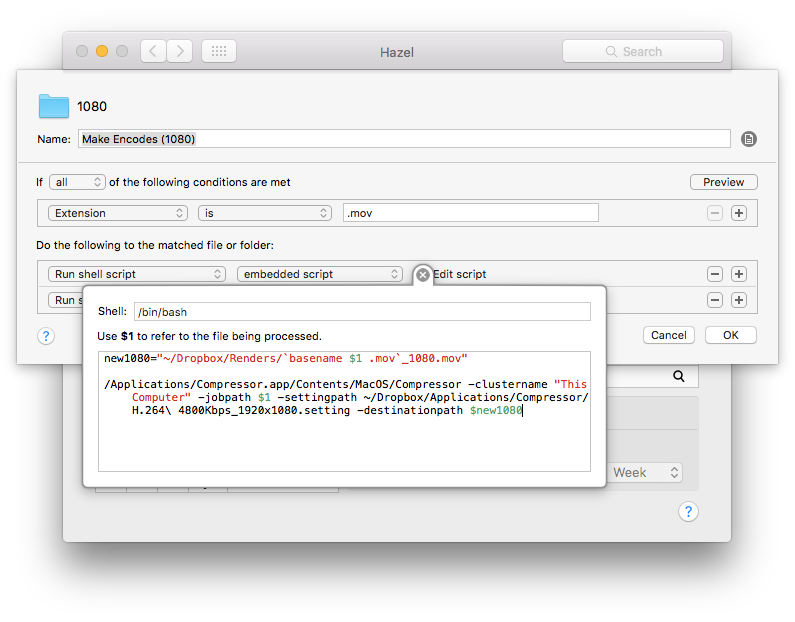Viewport: 795px width, 622px height.
Task: Open the Run shell script action dropdown
Action: 136,274
